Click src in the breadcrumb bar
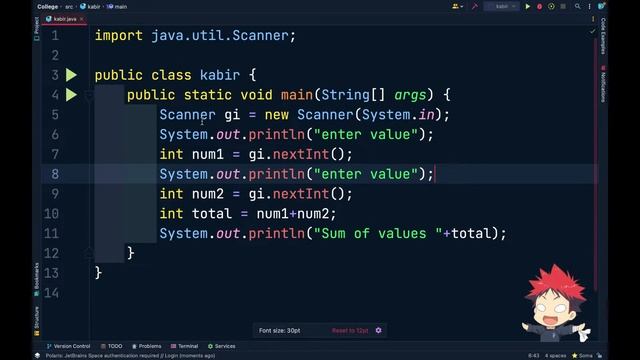The width and height of the screenshot is (640, 360). coord(69,7)
